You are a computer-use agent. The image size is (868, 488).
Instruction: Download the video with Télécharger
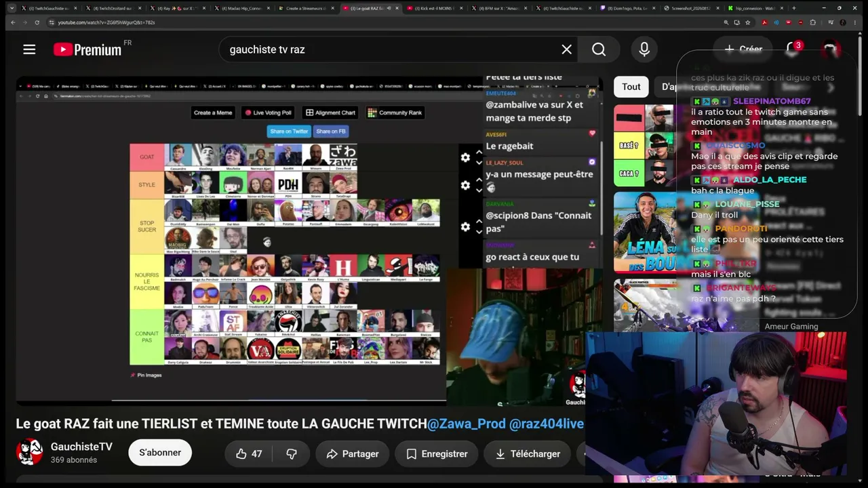tap(528, 453)
